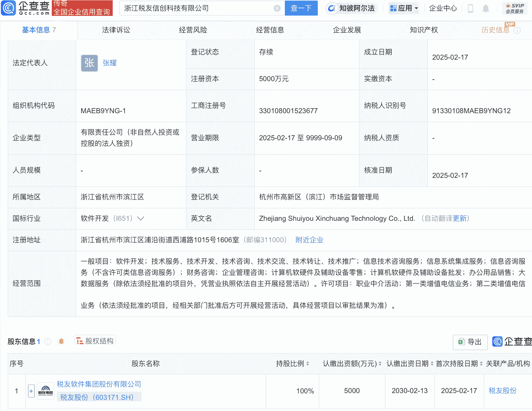
Task: Open 附近企业 link
Action: pos(309,240)
